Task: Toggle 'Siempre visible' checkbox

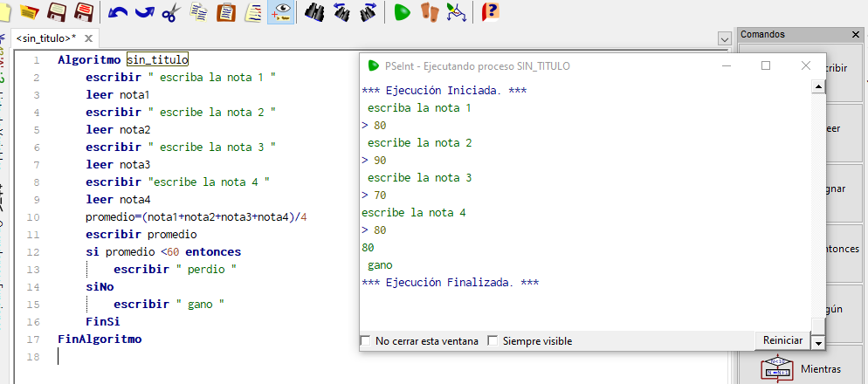Action: click(493, 341)
